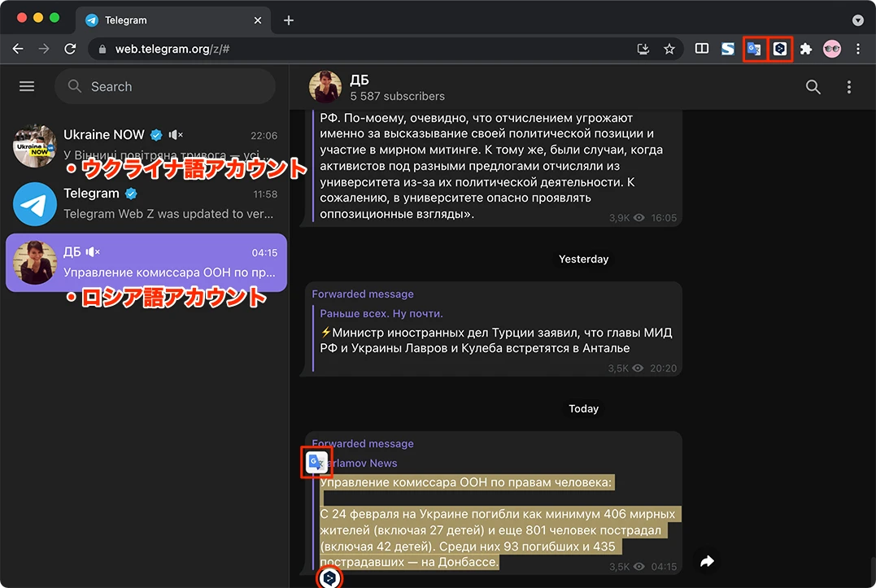Click the Ukraine NOW verified badge
The width and height of the screenshot is (876, 588).
156,134
